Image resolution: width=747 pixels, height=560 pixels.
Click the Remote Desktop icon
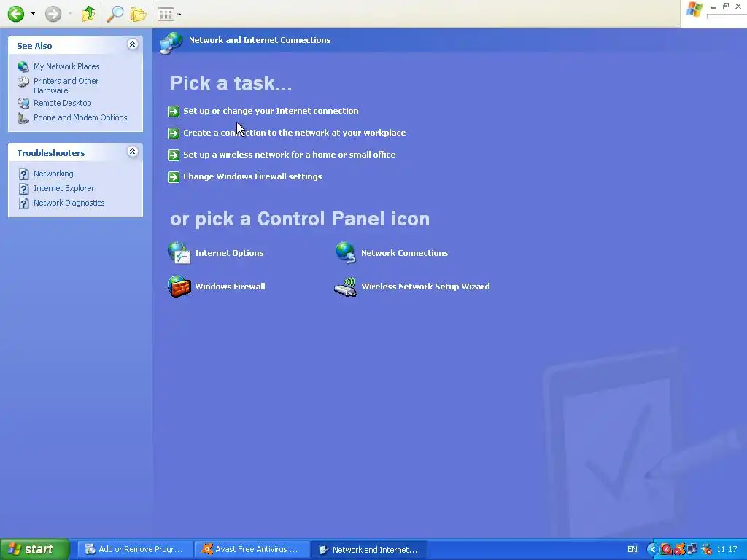23,103
